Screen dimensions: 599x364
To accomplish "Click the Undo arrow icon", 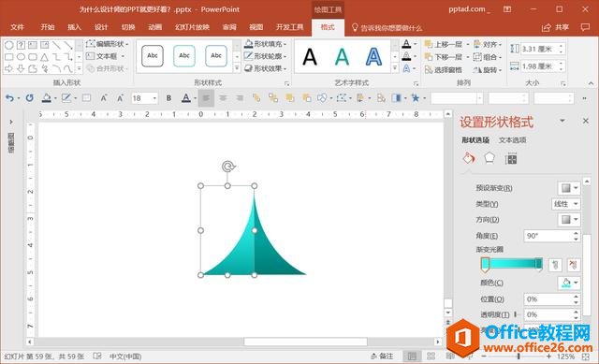I will (9, 98).
